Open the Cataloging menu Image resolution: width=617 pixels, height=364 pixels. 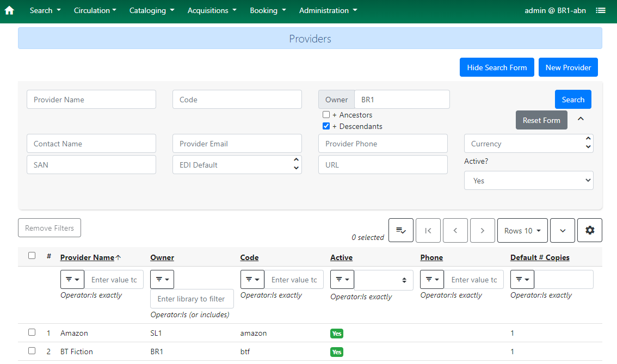(x=152, y=10)
